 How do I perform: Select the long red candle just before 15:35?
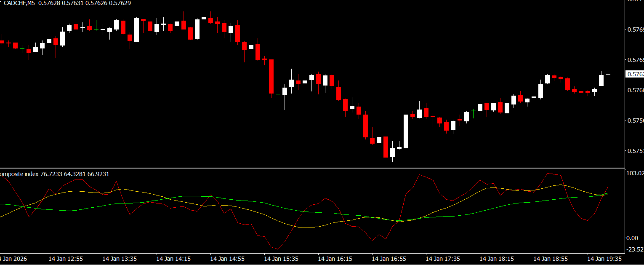click(x=271, y=76)
